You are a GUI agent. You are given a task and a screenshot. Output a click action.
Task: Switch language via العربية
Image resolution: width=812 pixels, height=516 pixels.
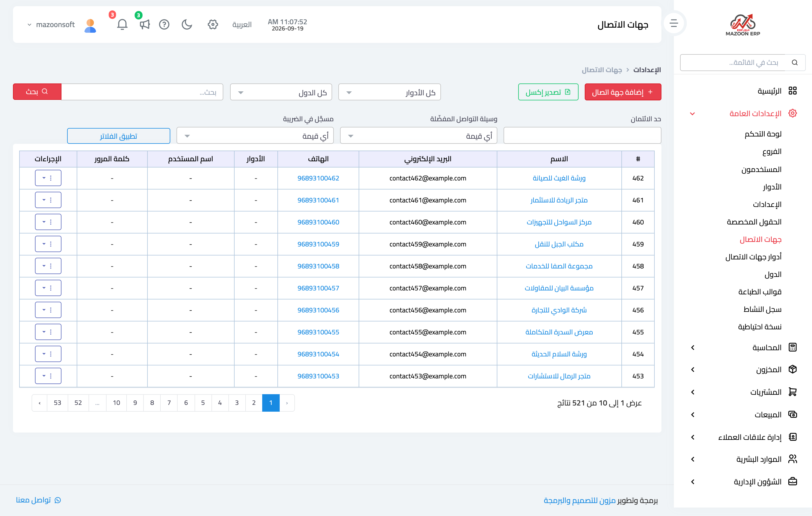[242, 25]
